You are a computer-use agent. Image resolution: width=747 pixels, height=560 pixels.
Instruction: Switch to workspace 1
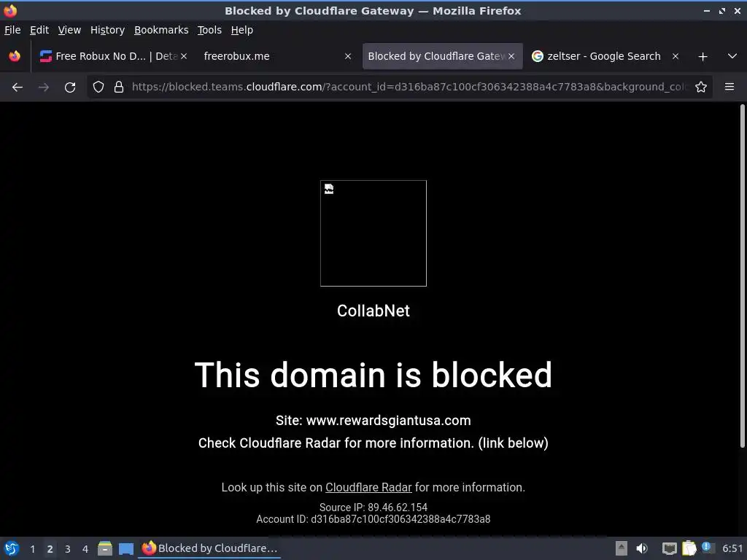pyautogui.click(x=32, y=549)
